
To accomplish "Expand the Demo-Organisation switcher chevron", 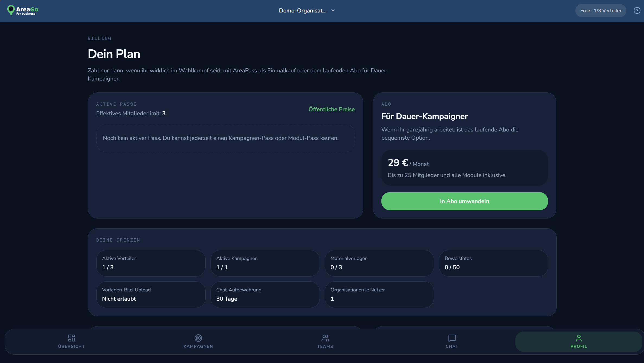I will [333, 11].
